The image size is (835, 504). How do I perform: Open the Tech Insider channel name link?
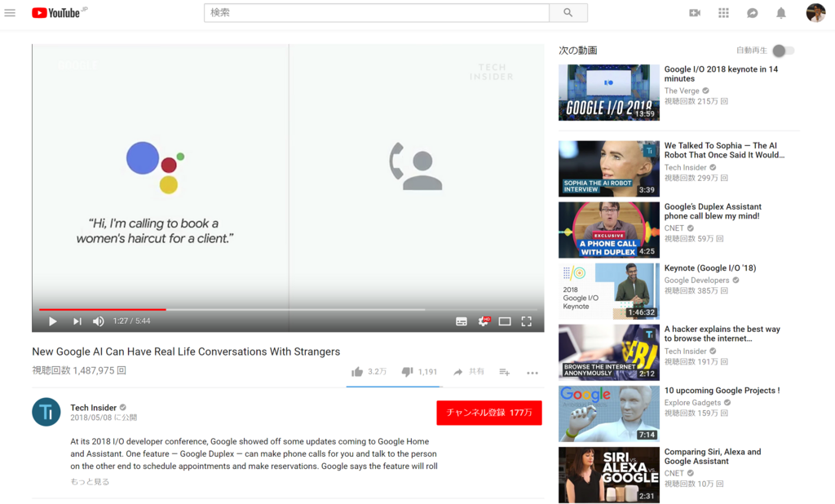(93, 408)
